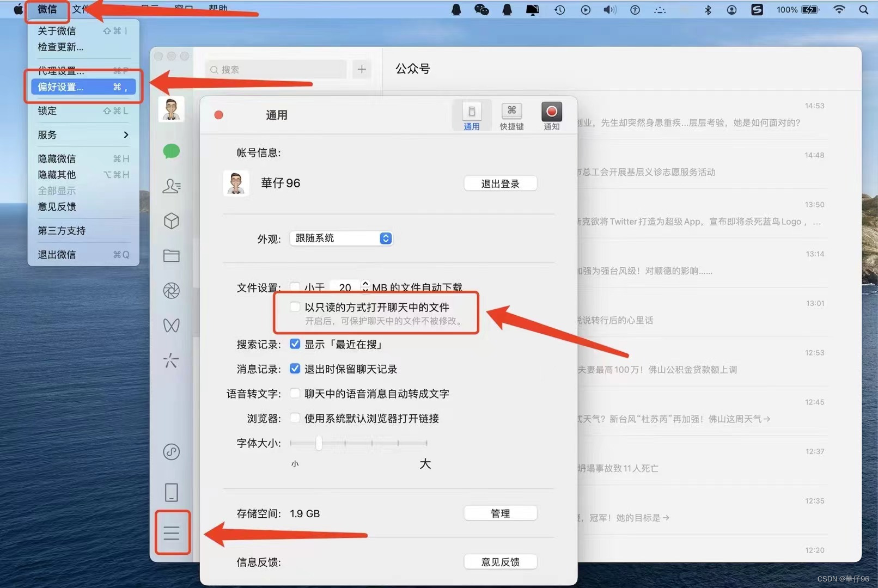The width and height of the screenshot is (878, 588).
Task: Click the 退出登录 button
Action: pos(500,183)
